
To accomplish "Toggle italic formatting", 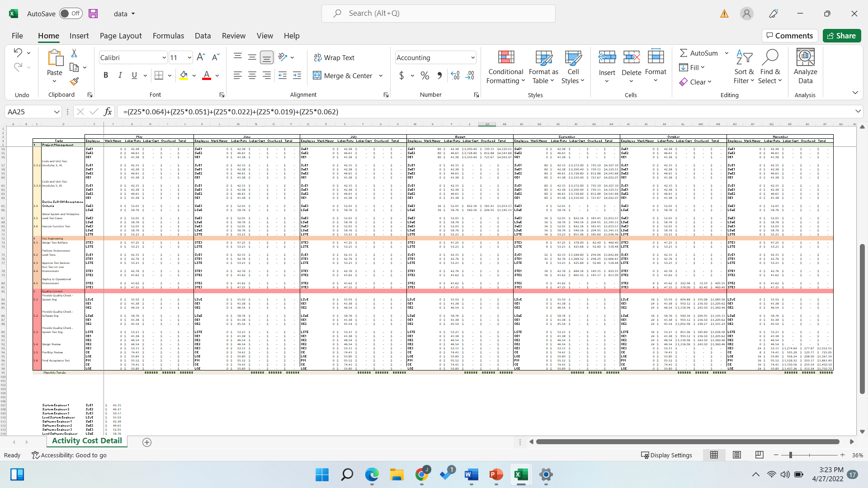I will click(x=120, y=75).
